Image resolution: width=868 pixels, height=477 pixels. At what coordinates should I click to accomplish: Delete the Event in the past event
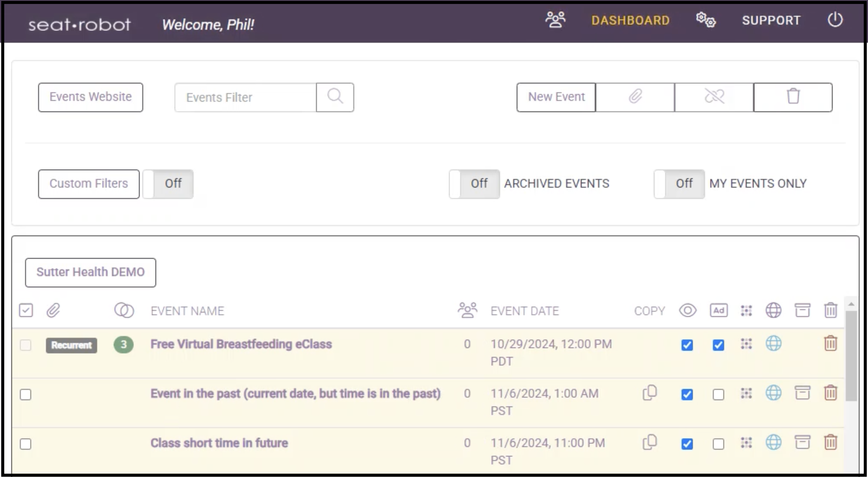831,392
